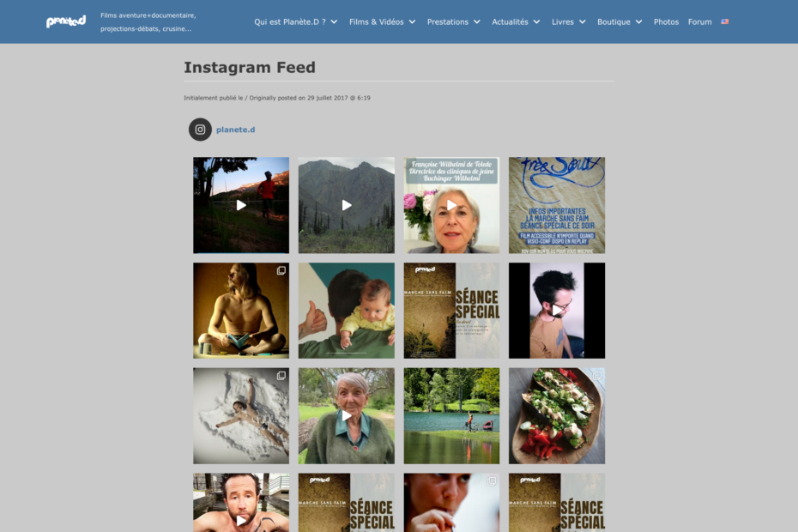Expand the Films & Vidéos menu chevron

click(x=412, y=22)
